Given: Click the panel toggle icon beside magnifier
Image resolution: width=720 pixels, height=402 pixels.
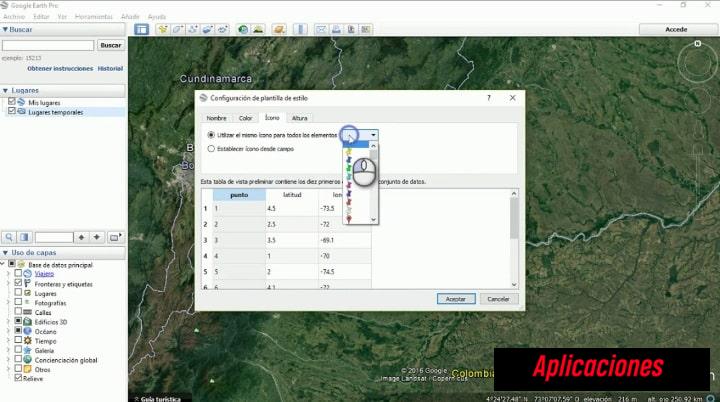Looking at the screenshot, I should click(24, 237).
